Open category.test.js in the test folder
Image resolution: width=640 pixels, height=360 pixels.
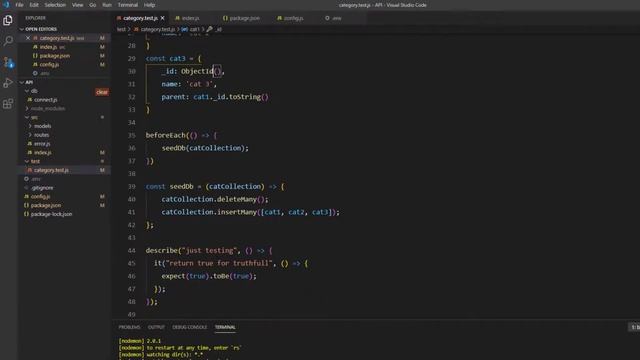tap(64, 170)
